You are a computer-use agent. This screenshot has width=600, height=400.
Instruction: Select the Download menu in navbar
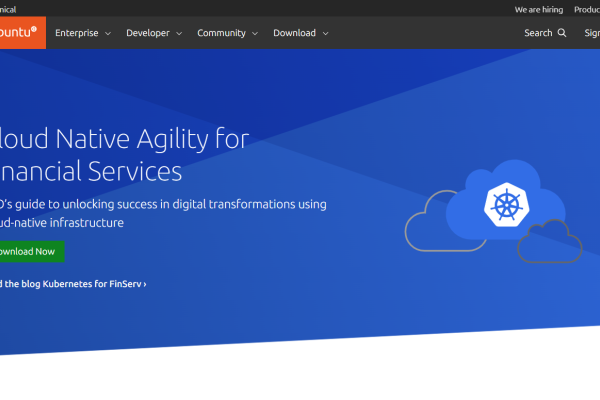coord(294,33)
